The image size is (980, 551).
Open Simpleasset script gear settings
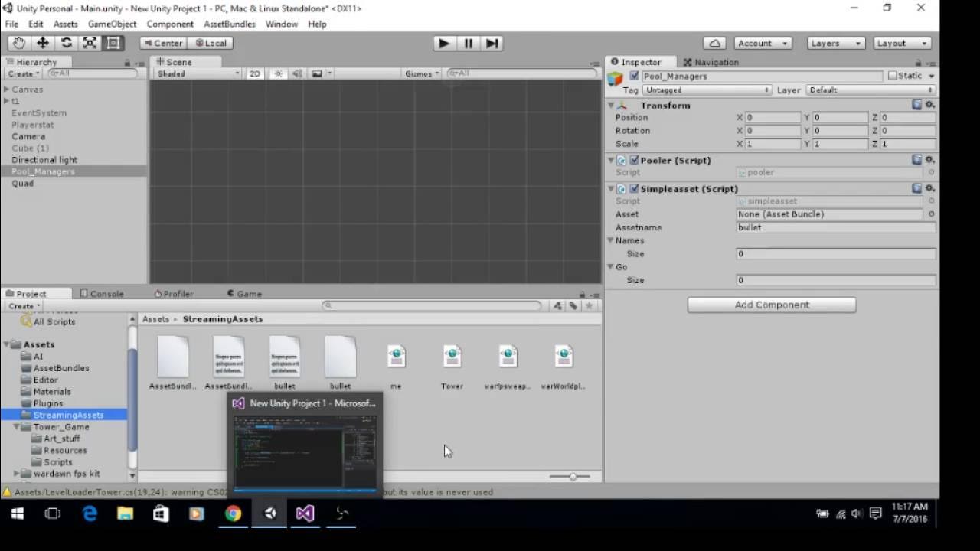[929, 188]
